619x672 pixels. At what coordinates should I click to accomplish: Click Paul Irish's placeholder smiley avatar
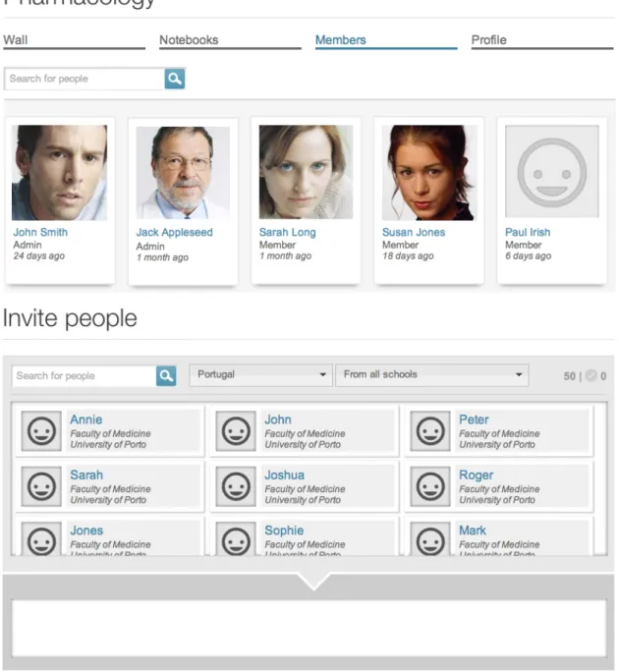pos(552,171)
